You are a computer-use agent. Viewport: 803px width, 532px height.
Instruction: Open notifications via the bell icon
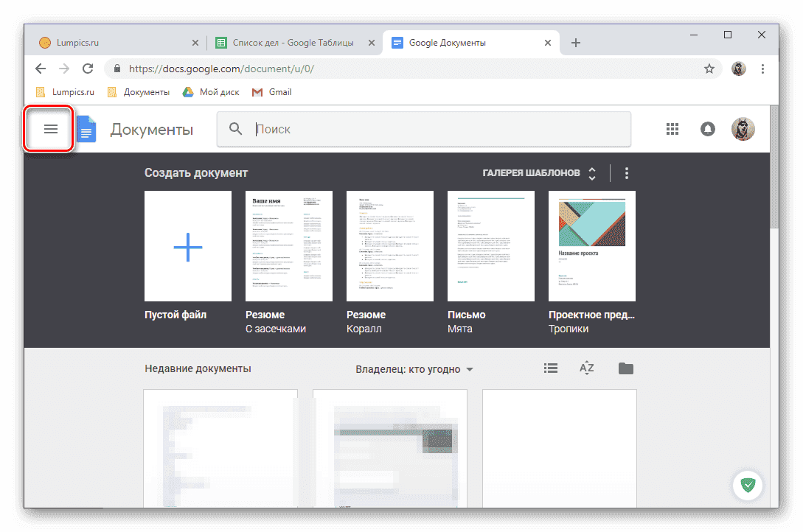707,128
